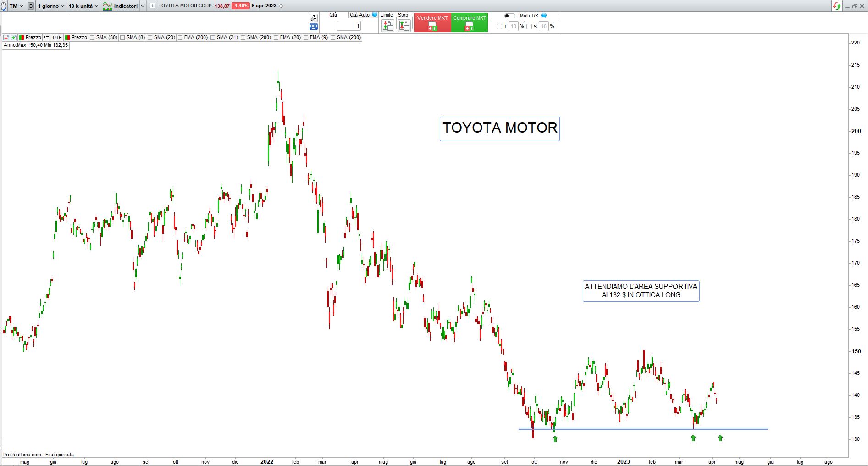Click the list icon beside RTH

[47, 38]
